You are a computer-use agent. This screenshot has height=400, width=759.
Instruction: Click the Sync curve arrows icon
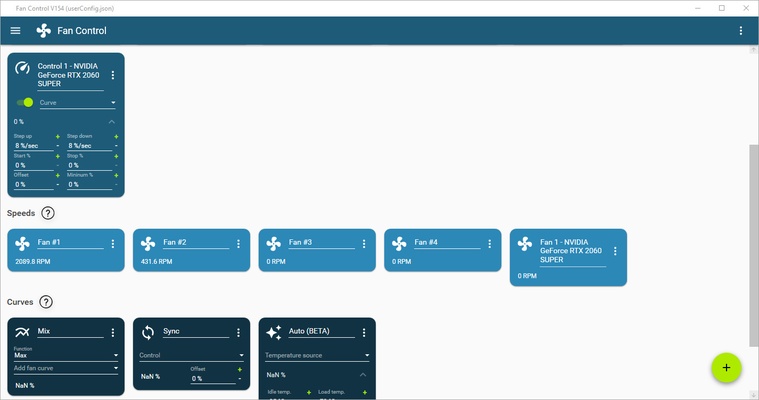(148, 332)
